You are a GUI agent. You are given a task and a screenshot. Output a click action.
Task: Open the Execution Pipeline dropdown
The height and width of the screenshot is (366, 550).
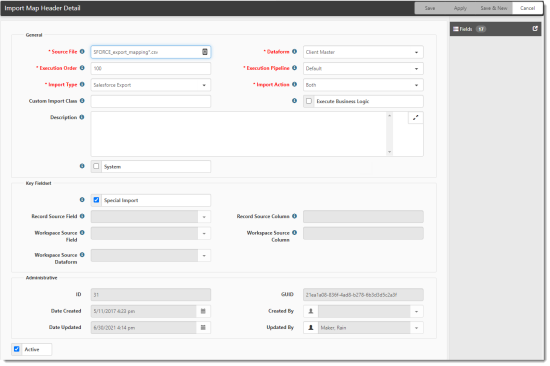(416, 69)
